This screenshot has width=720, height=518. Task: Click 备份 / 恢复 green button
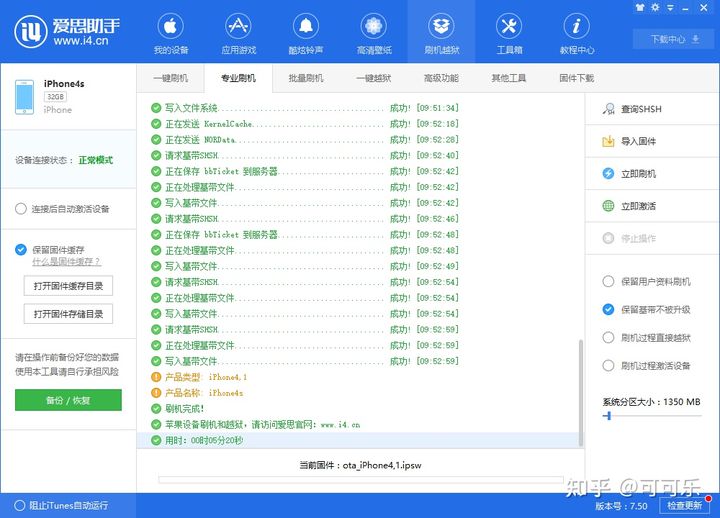coord(68,400)
